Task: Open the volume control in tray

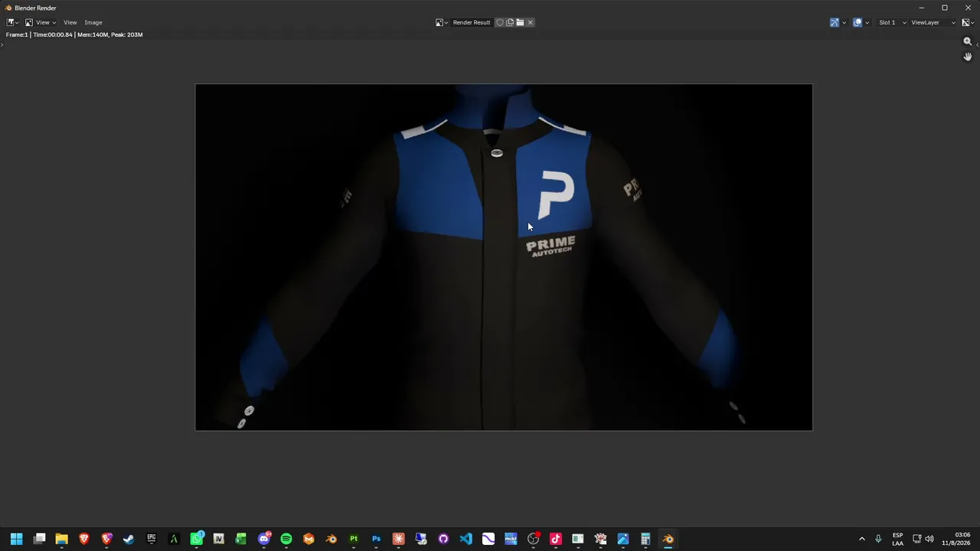Action: 929,539
